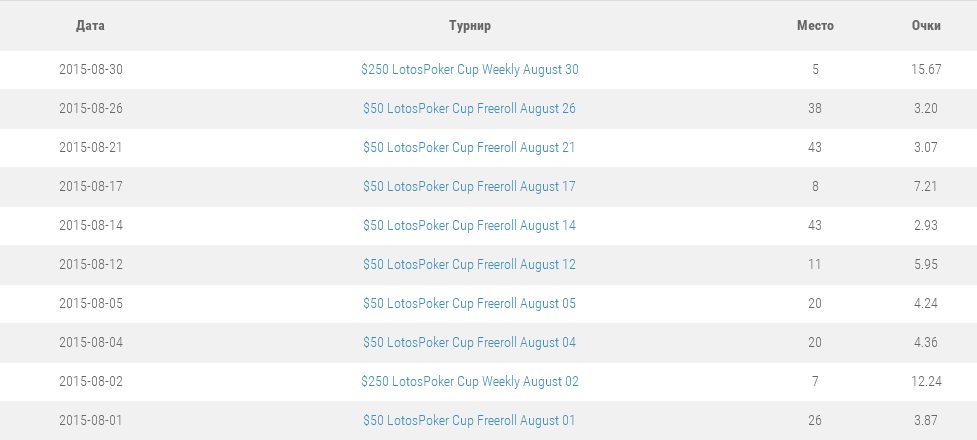Open $50 LotosPoker Cup Freeroll August 21
This screenshot has height=440, width=977.
(469, 148)
